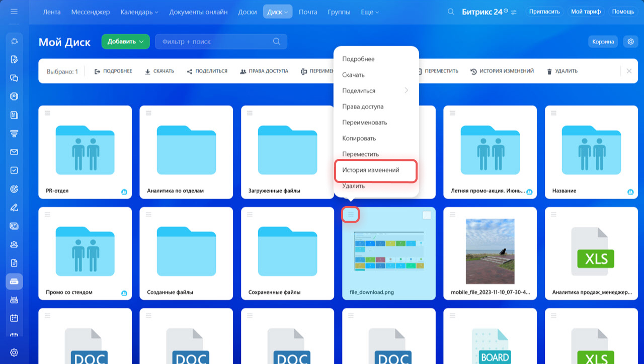The image size is (644, 364).
Task: Expand the Диск dropdown in top navigation
Action: click(x=278, y=12)
